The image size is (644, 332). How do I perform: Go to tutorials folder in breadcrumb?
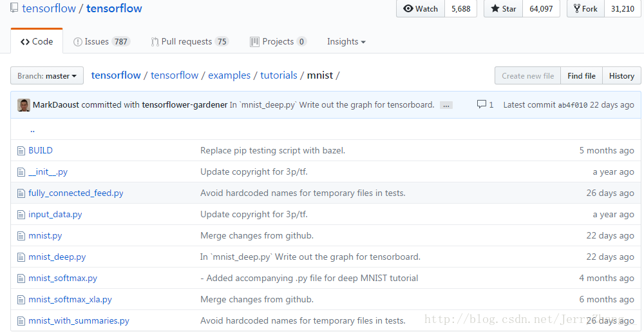click(x=279, y=75)
